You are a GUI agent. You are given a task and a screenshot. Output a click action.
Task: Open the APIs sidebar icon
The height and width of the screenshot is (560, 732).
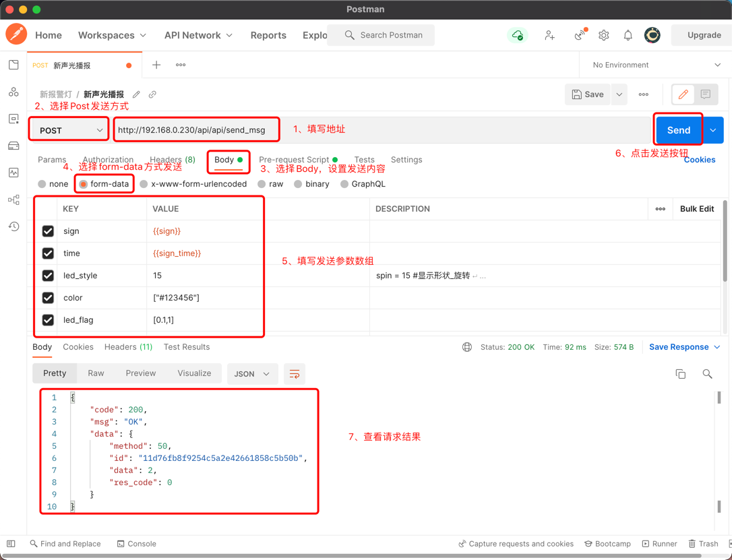13,92
